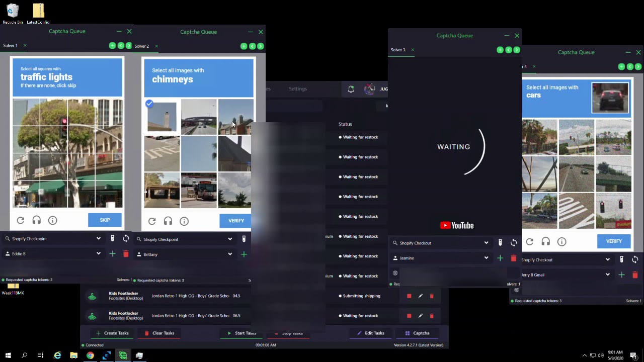
Task: Click the Edit Tasks button
Action: coord(371,333)
